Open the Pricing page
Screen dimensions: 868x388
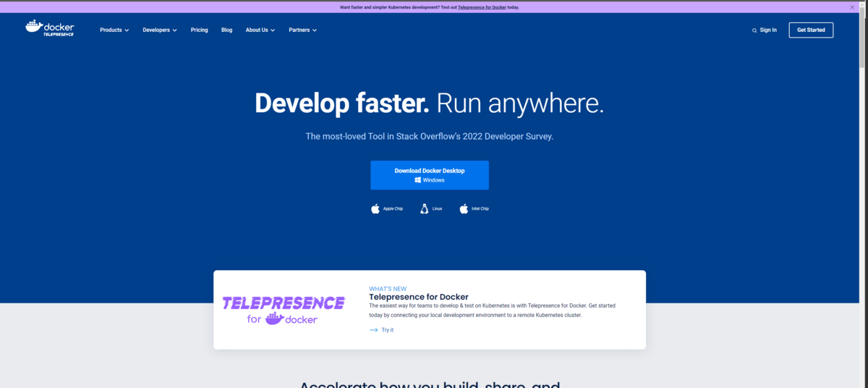pos(200,30)
